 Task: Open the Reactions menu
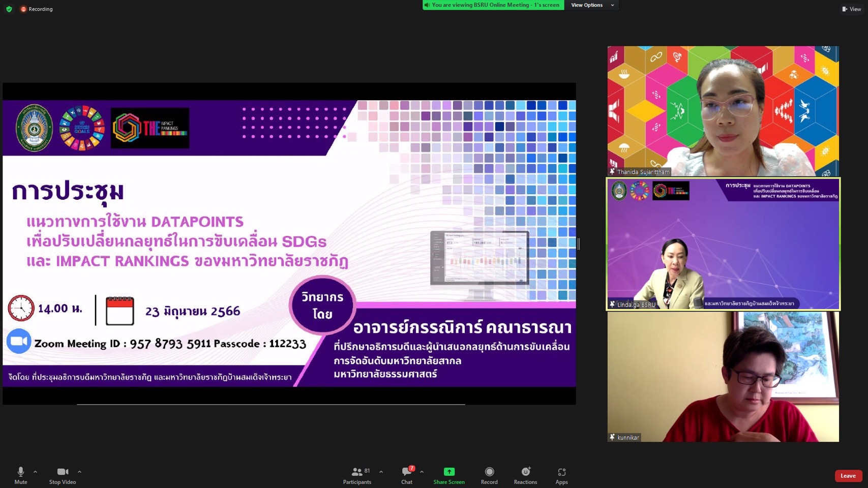tap(525, 475)
